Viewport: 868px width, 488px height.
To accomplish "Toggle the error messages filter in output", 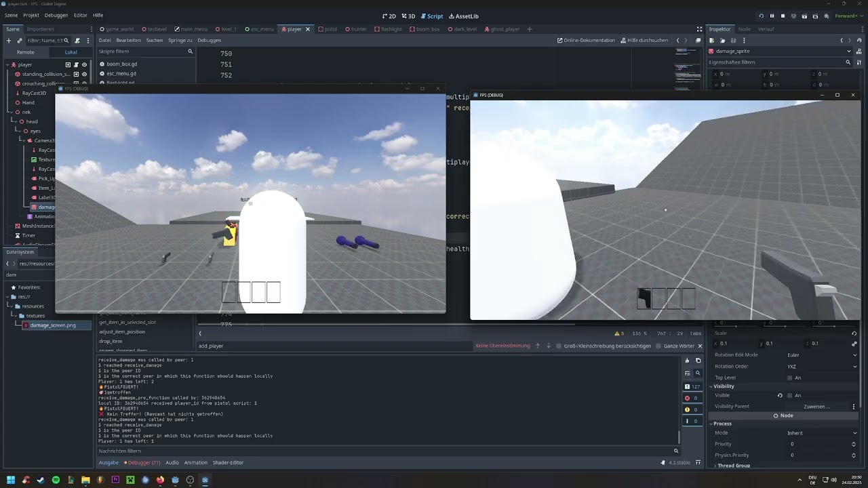I will [692, 398].
